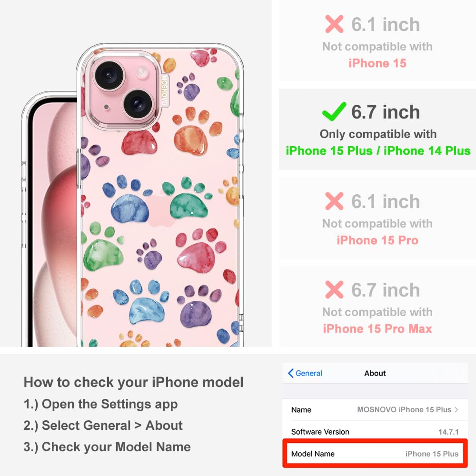476x476 pixels.
Task: Go back to General settings
Action: [x=305, y=373]
